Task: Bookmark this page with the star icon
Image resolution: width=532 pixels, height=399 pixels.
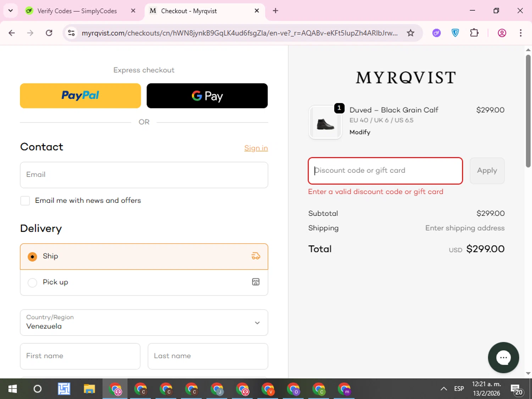Action: (x=410, y=33)
